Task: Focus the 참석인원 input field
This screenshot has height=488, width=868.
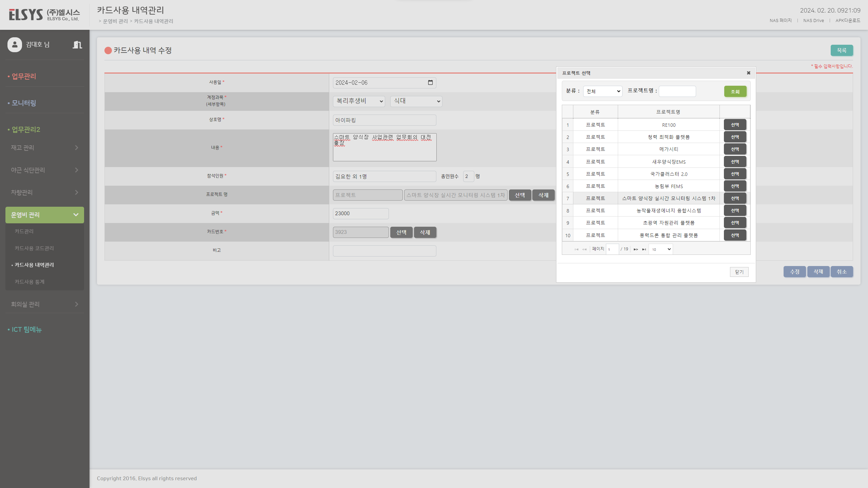Action: 384,176
